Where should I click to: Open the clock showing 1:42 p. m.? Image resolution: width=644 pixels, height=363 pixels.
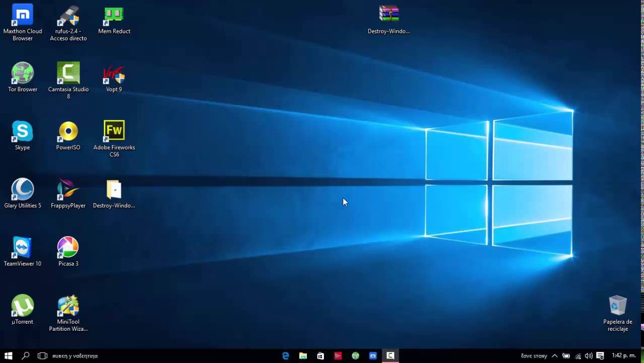[x=624, y=355]
